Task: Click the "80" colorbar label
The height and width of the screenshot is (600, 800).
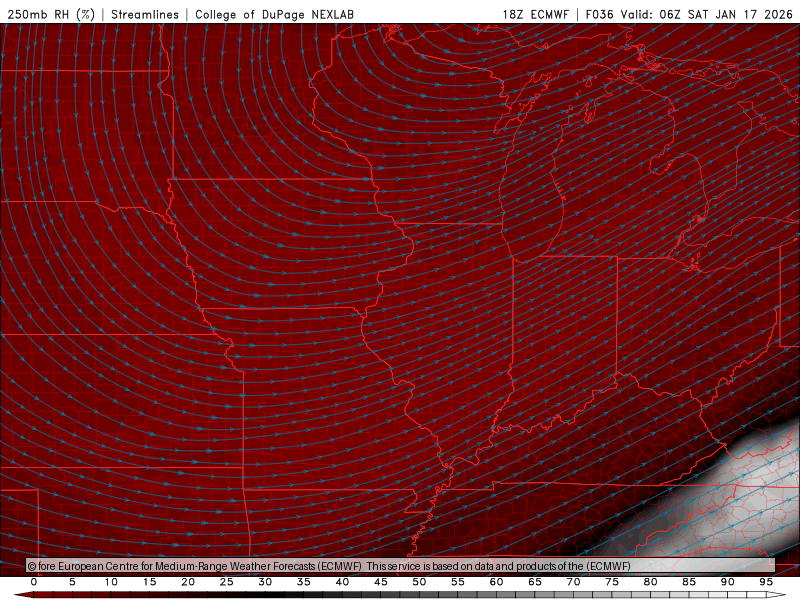Action: pos(651,582)
